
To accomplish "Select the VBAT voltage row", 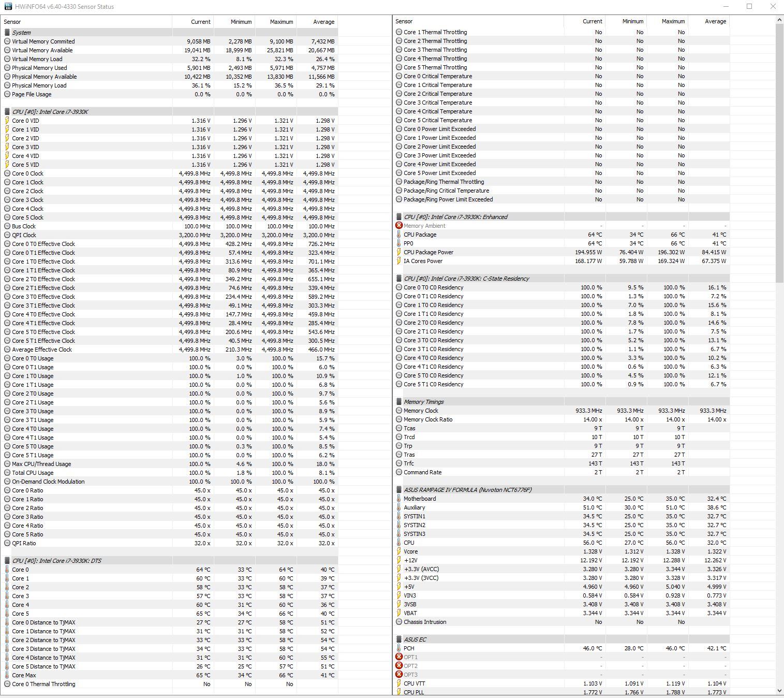I will (x=561, y=613).
